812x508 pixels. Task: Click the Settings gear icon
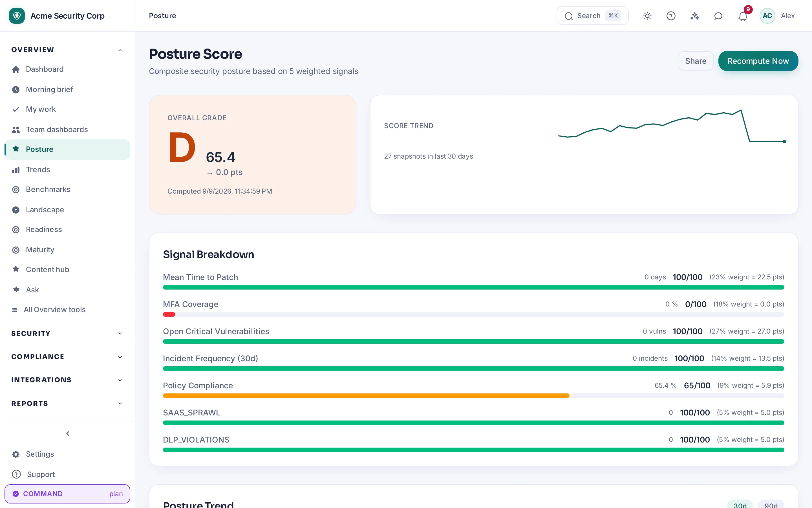pyautogui.click(x=16, y=454)
